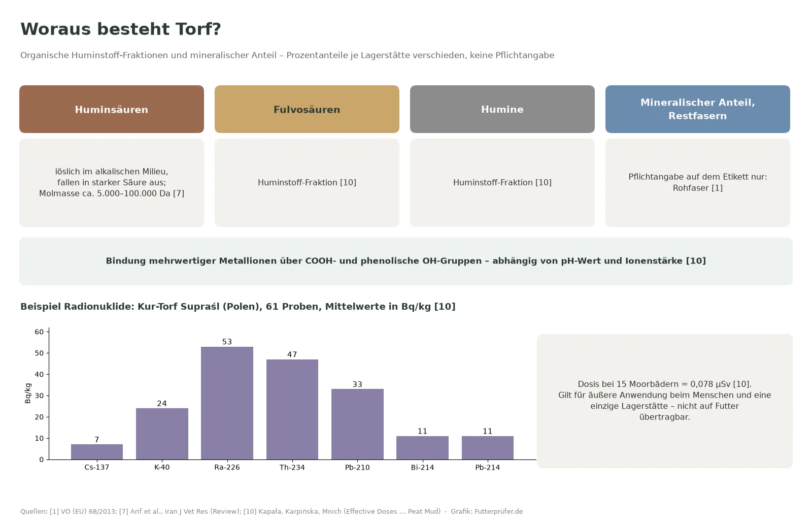This screenshot has width=812, height=528.
Task: Click the Th-234 bar labeled 47
Action: (x=292, y=410)
